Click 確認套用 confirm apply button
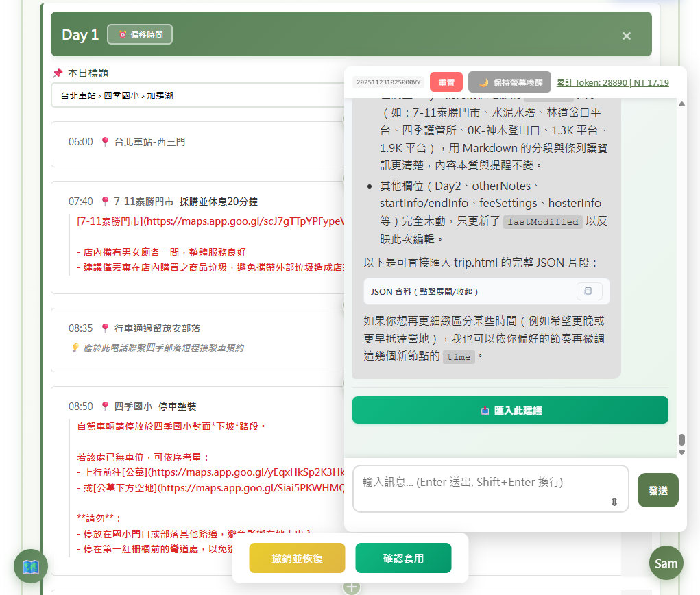 403,558
